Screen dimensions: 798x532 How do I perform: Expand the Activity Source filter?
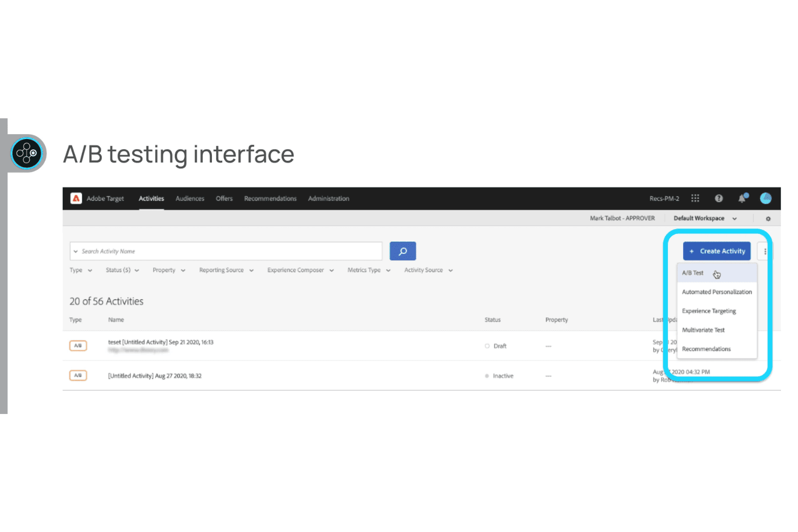[429, 270]
